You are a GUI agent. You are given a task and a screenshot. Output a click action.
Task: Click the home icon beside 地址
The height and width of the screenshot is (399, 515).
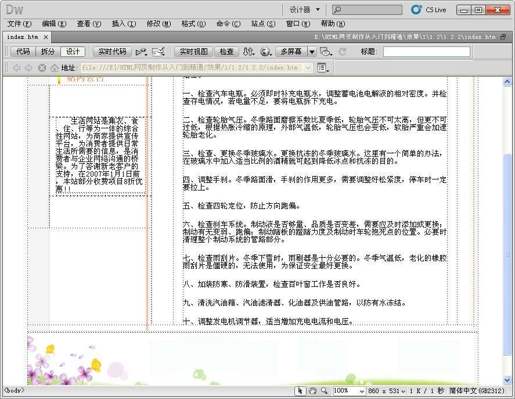coord(55,68)
